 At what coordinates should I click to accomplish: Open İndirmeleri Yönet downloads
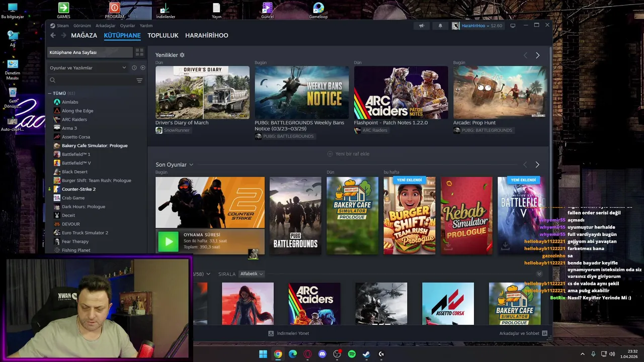(289, 333)
